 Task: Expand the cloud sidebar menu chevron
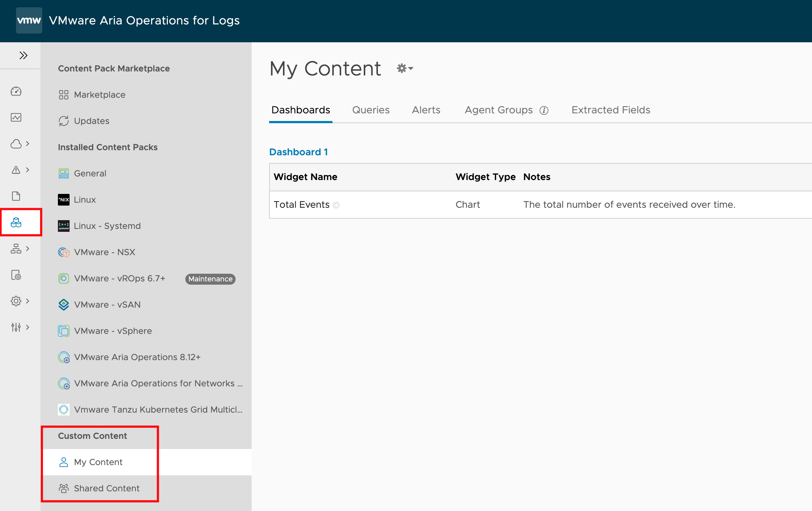pyautogui.click(x=27, y=144)
